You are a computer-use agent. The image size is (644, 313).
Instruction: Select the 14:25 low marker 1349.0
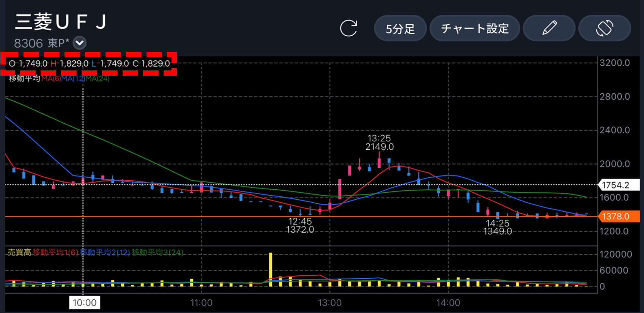pos(497,227)
